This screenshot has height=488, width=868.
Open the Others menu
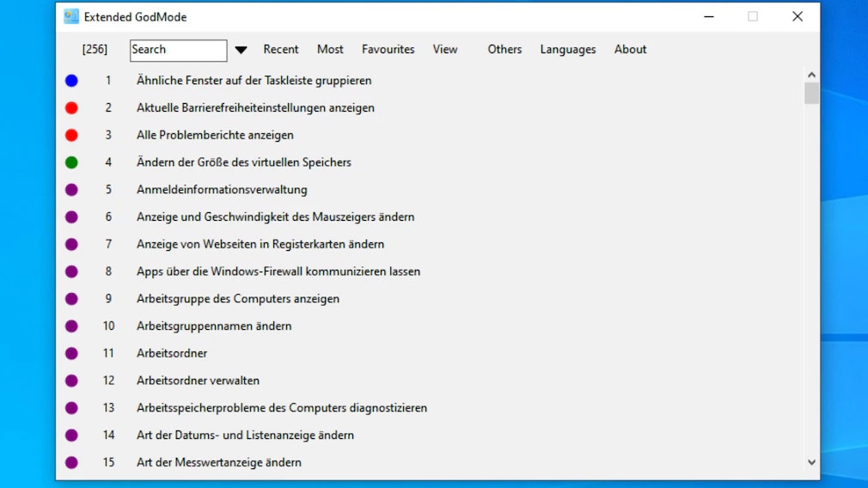[x=504, y=49]
